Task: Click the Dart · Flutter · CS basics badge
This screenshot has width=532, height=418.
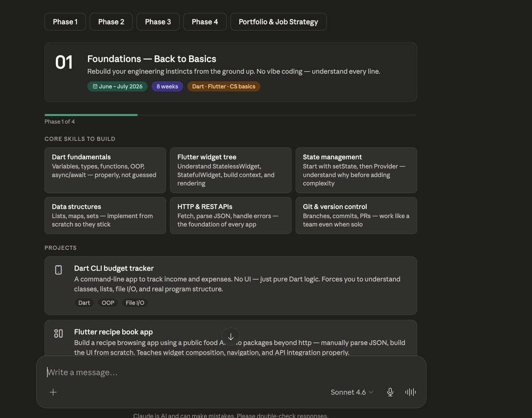Action: point(224,87)
